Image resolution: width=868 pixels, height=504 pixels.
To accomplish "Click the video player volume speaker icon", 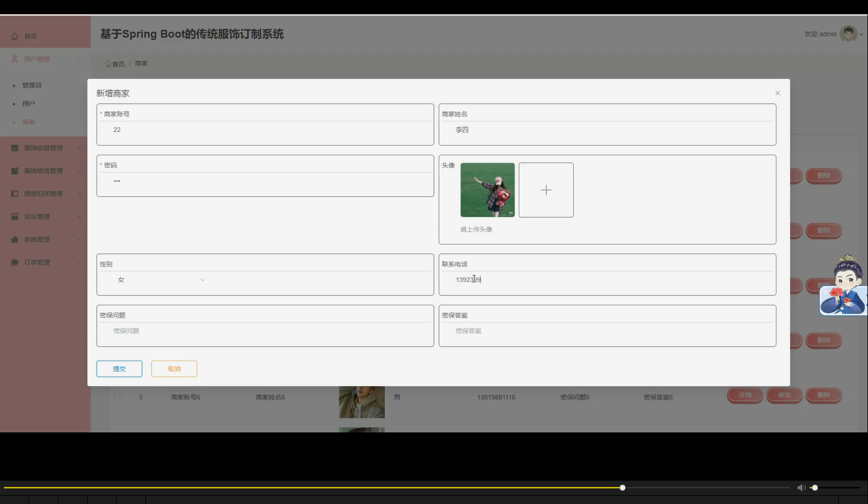I will pyautogui.click(x=801, y=487).
